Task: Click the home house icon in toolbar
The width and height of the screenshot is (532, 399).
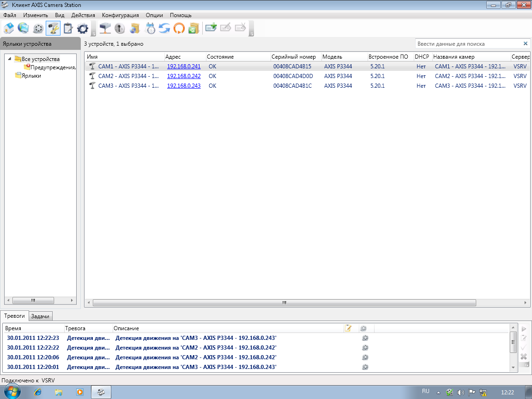Action: pos(8,29)
